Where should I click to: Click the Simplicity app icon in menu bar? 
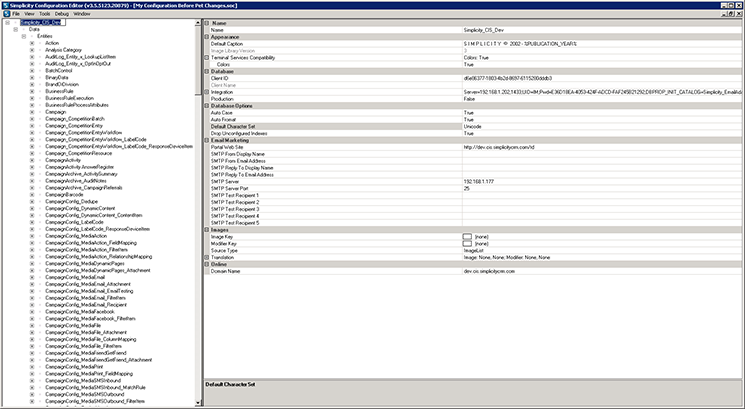(6, 14)
